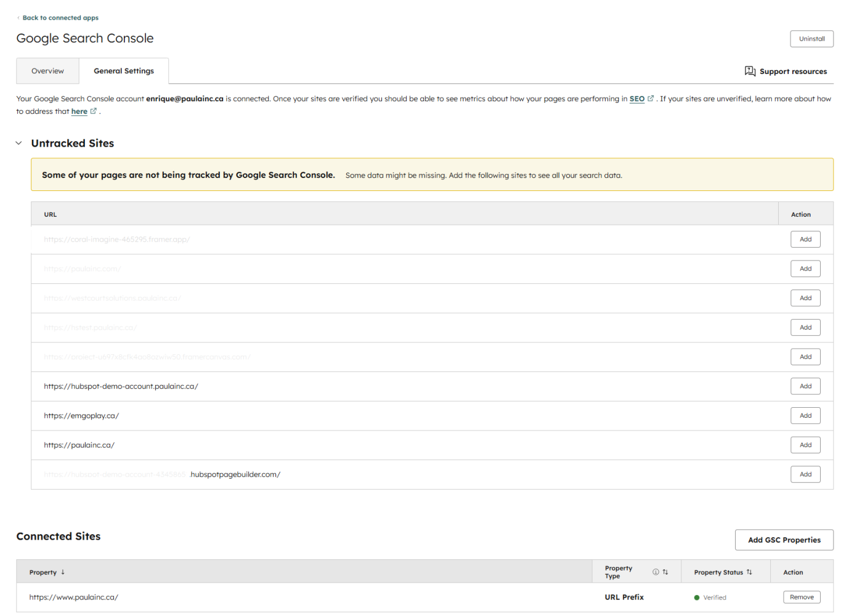The image size is (849, 616).
Task: Click the enrique@paulainc.ca account email
Action: [185, 99]
